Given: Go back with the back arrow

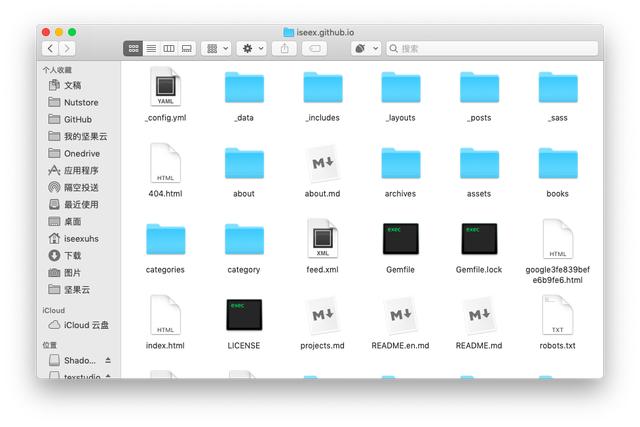Looking at the screenshot, I should [49, 48].
